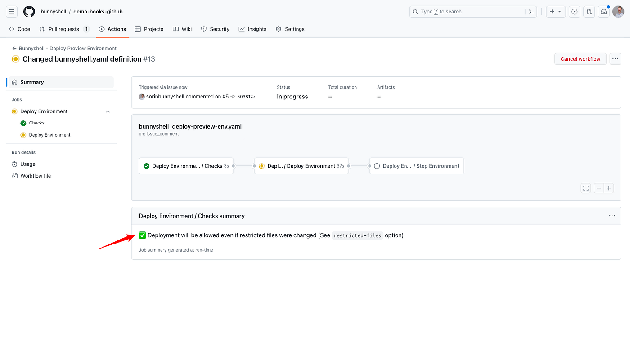Switch to the Projects tab
This screenshot has height=364, width=630.
[149, 29]
